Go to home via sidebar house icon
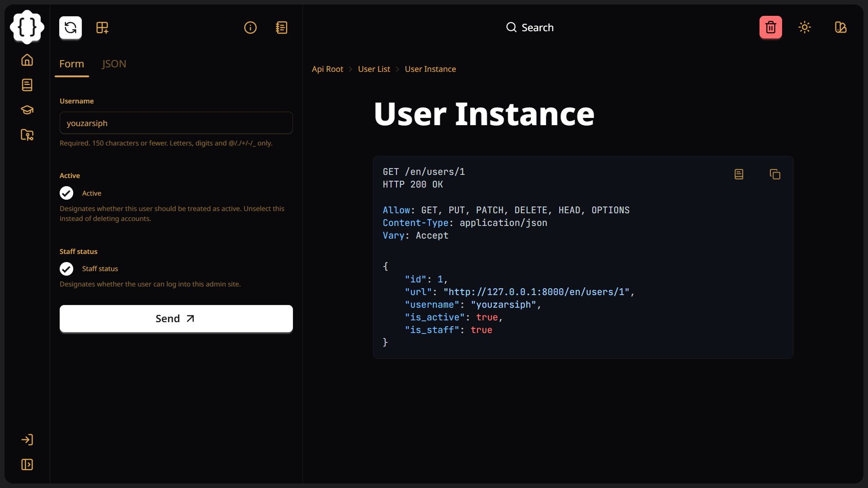This screenshot has height=488, width=868. tap(27, 60)
